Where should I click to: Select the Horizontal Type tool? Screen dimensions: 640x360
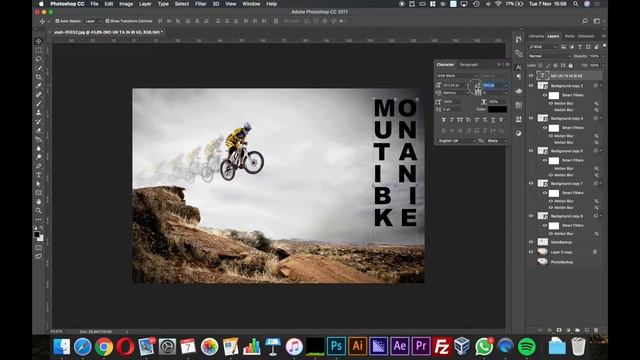(x=39, y=175)
